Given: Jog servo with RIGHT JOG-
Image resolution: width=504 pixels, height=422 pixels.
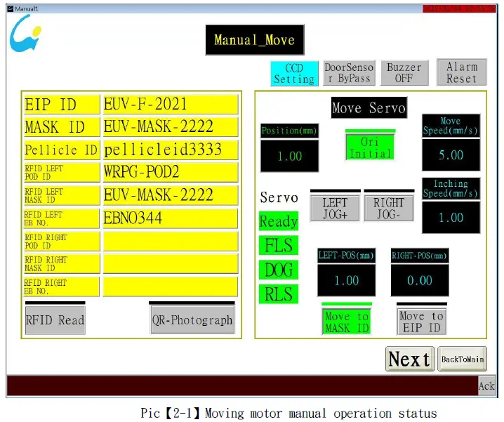Looking at the screenshot, I should click(389, 209).
